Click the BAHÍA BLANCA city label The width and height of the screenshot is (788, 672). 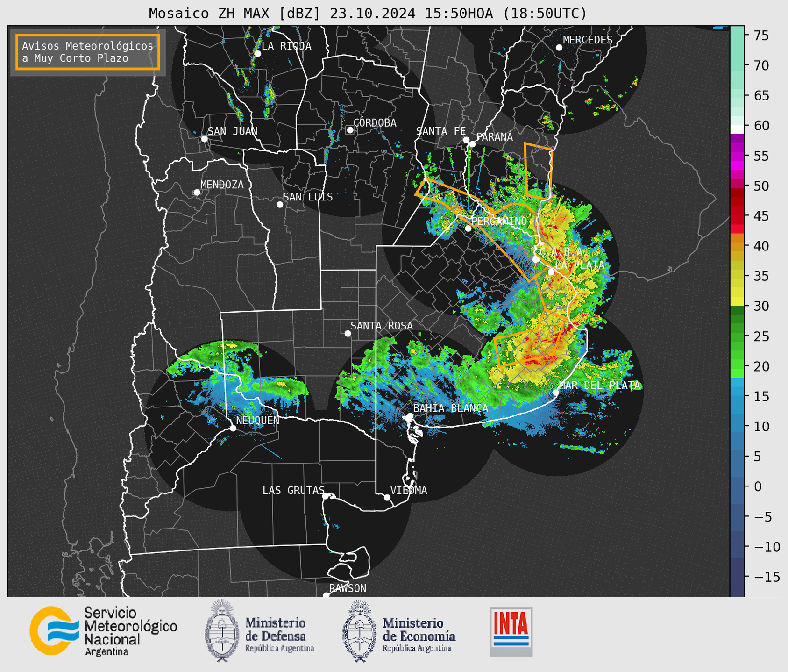[451, 408]
